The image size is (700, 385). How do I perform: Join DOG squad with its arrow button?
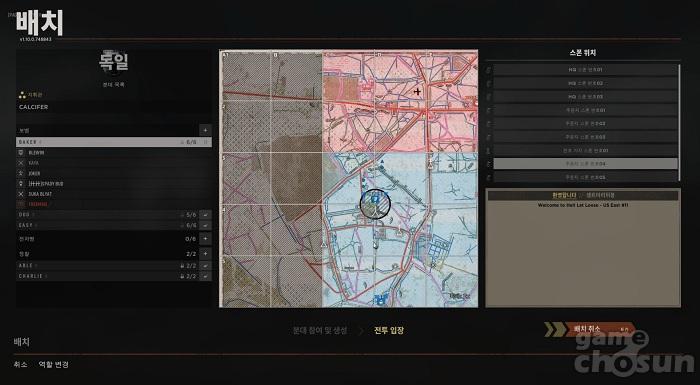[205, 215]
